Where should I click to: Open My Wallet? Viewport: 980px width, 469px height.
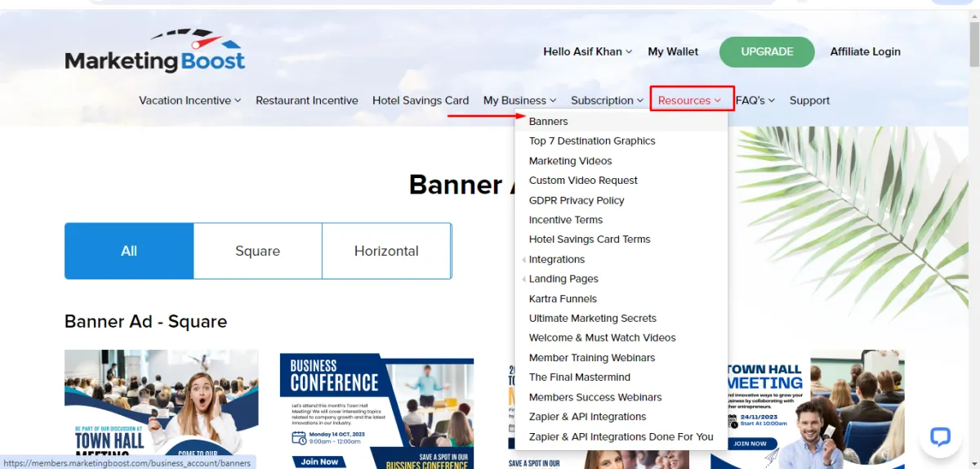(x=673, y=51)
